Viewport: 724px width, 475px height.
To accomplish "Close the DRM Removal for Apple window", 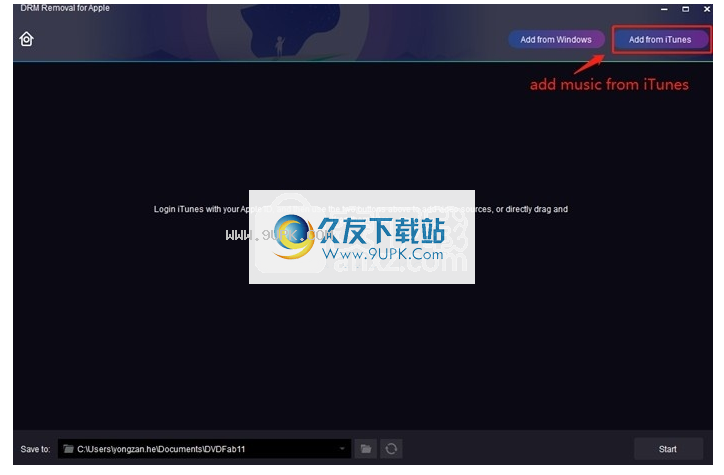I will (706, 9).
